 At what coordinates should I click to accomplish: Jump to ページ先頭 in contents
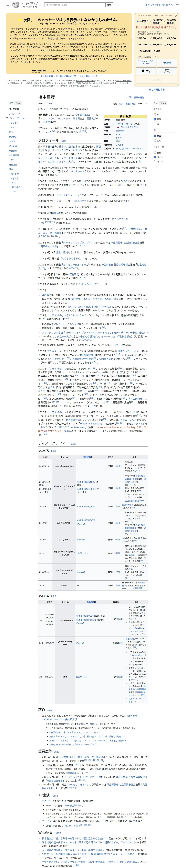click(14, 109)
